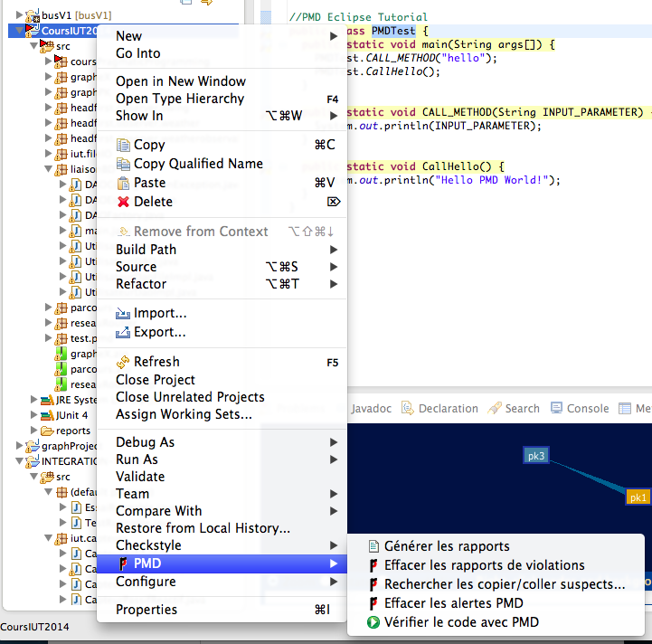
Task: Collapse the INTEGRATION project tree node
Action: (x=21, y=461)
